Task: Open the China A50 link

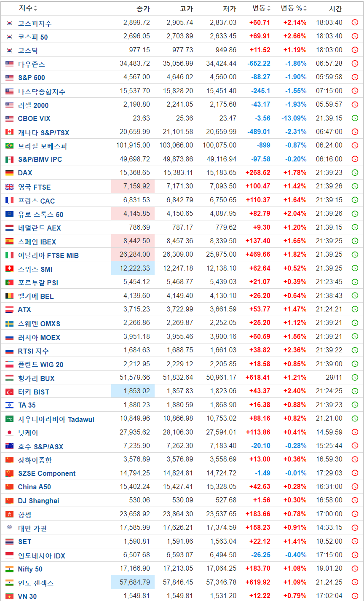Action: point(35,487)
